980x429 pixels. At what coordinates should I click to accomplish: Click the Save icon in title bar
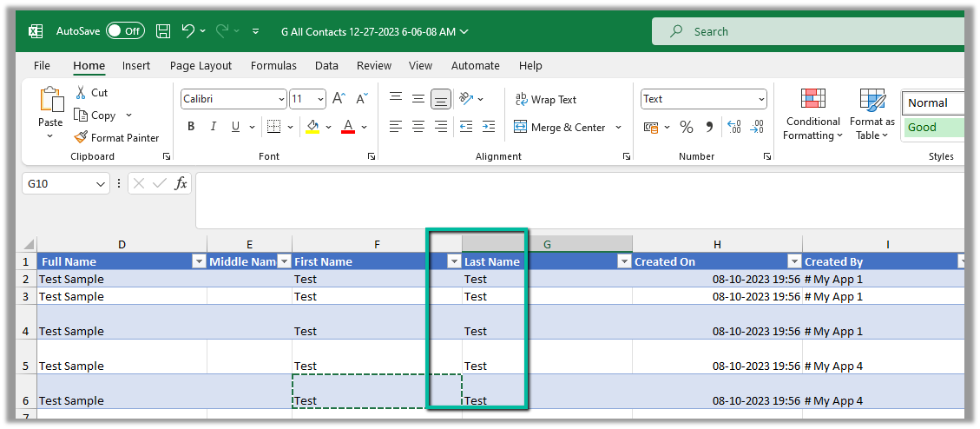click(x=163, y=31)
